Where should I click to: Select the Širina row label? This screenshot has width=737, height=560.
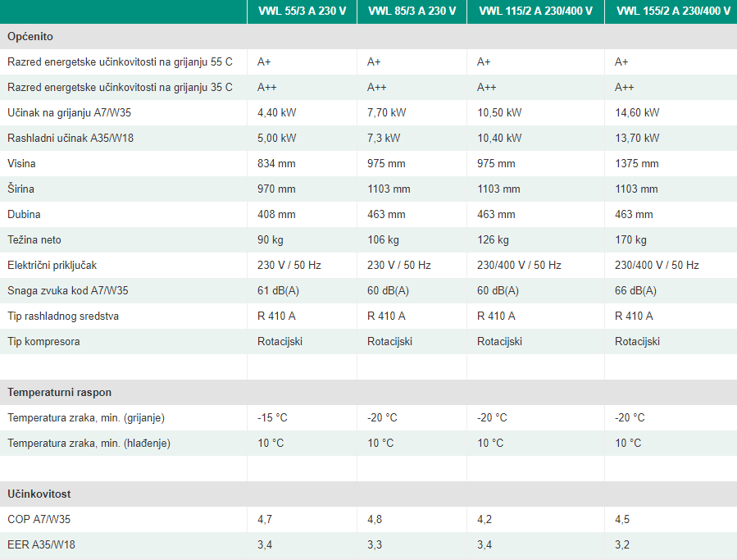click(20, 189)
